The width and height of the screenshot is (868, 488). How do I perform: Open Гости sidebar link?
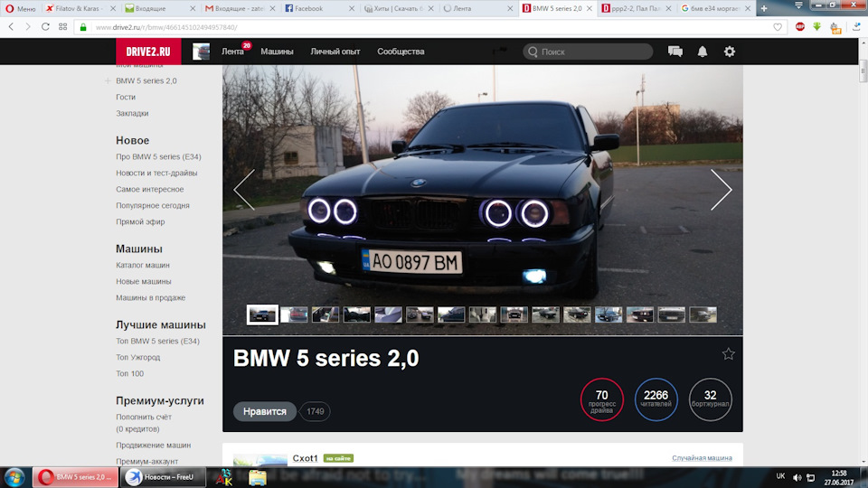(126, 97)
